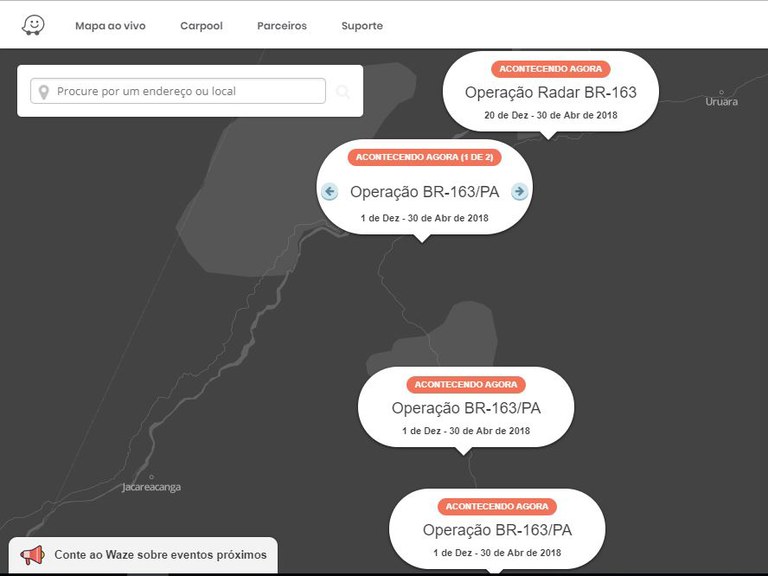768x576 pixels.
Task: Focus the address search input field
Action: [178, 91]
